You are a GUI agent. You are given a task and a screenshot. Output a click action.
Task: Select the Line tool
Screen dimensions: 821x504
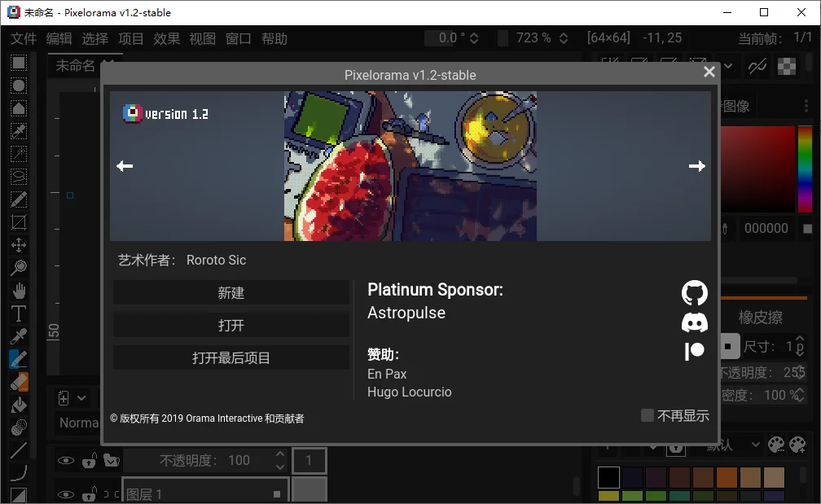coord(18,450)
